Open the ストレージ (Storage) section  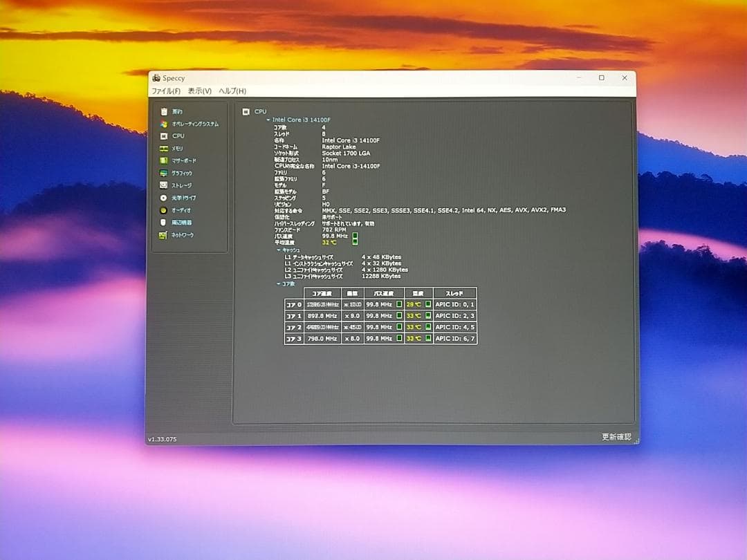(x=181, y=185)
